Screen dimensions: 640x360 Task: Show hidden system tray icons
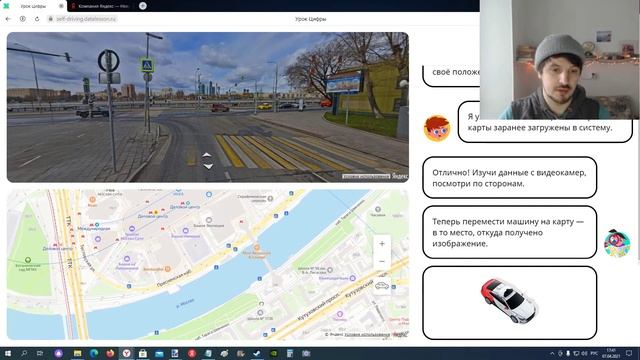click(552, 353)
